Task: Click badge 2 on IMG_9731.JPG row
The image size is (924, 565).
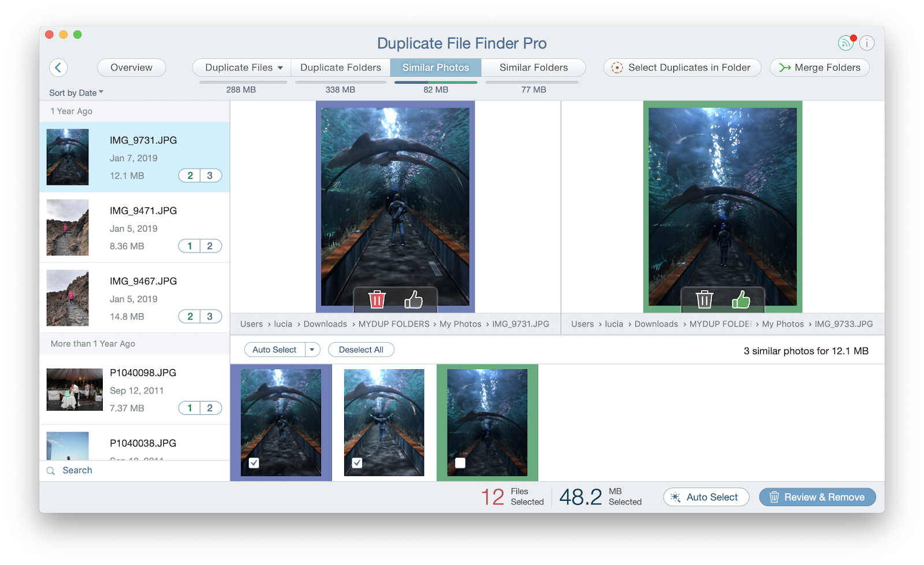Action: [189, 176]
